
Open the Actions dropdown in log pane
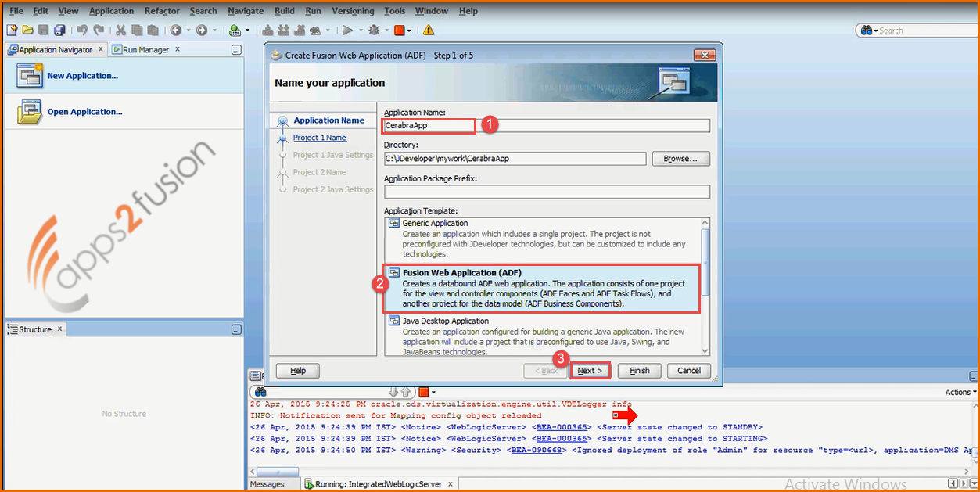click(960, 392)
